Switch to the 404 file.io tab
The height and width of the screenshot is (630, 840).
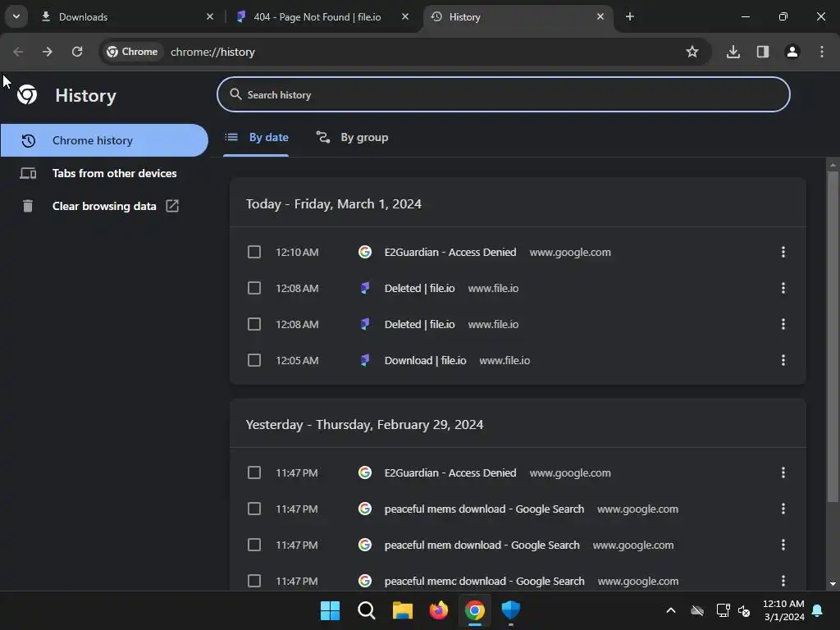322,17
